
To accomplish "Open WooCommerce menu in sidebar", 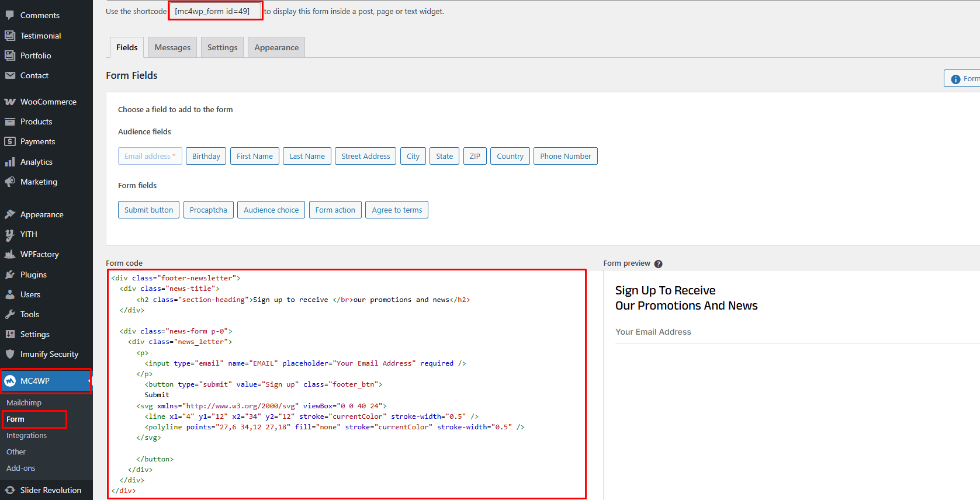I will [x=46, y=102].
